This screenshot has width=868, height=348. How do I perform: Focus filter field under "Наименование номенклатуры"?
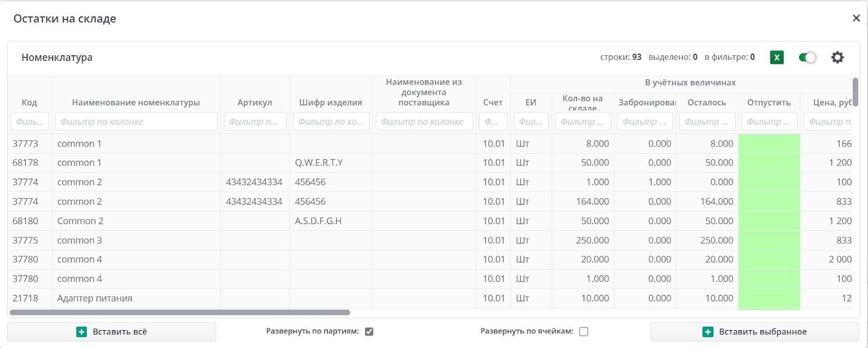pos(136,122)
